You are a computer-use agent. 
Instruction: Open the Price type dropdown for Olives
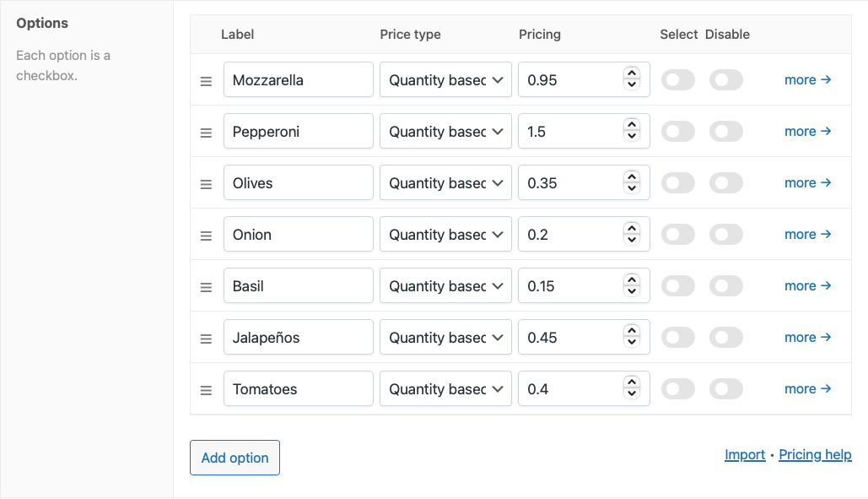(445, 183)
